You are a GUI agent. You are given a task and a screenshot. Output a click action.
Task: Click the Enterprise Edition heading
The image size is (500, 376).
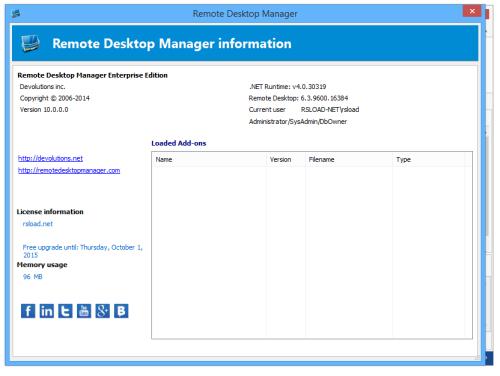[92, 75]
